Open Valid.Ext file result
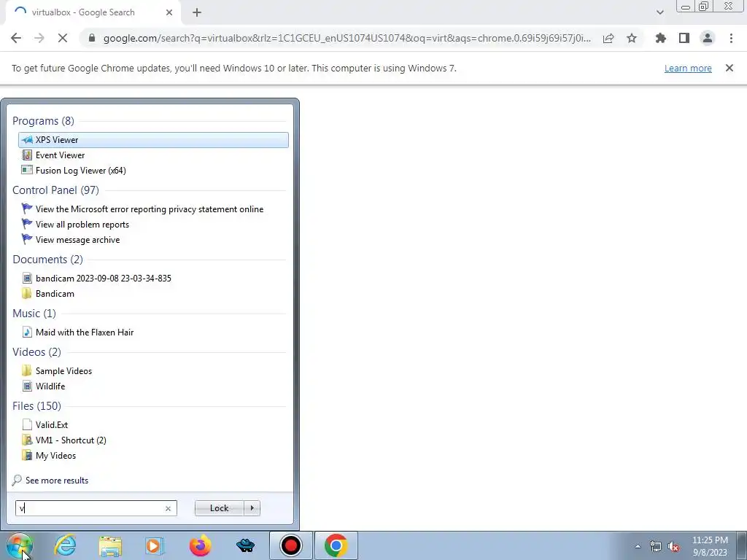The image size is (747, 560). tap(52, 425)
